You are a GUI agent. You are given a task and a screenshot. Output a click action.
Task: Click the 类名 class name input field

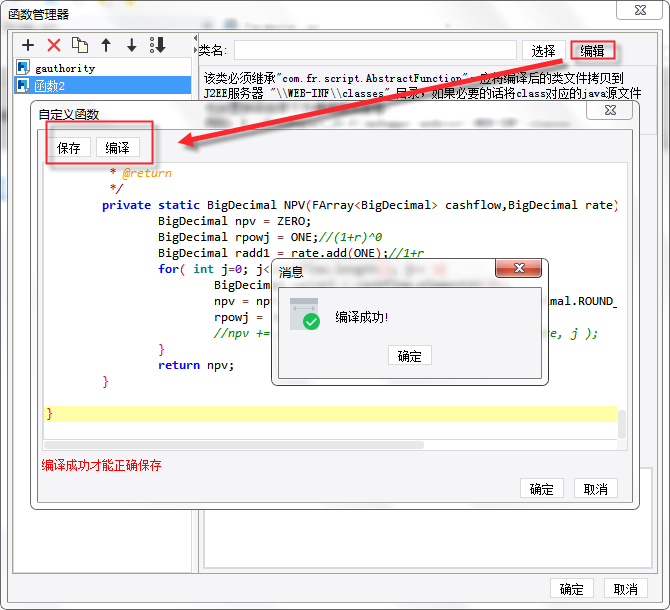(375, 50)
